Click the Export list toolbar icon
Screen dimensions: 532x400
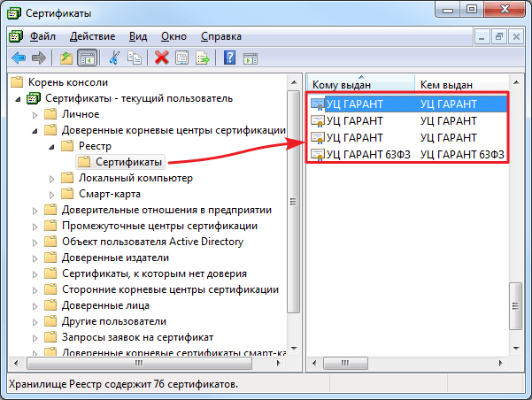[203, 58]
